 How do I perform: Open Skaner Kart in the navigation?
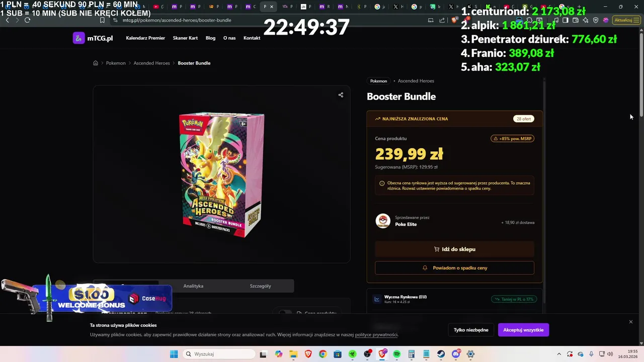(x=185, y=38)
